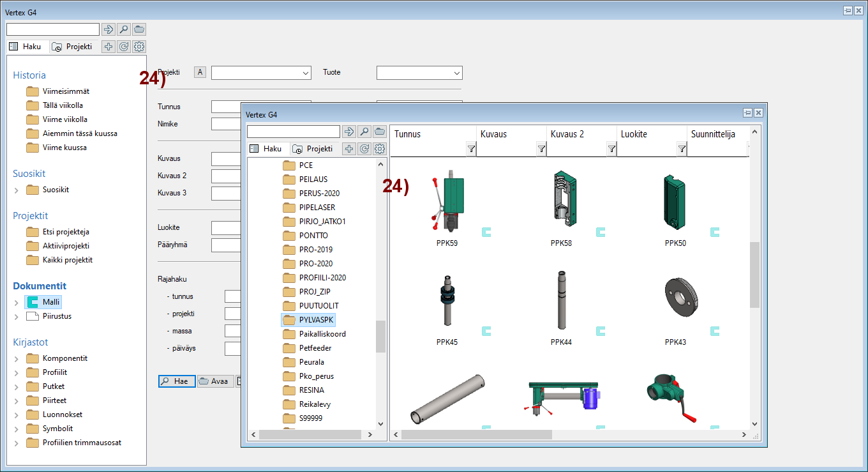The image size is (868, 472).
Task: Click the filter icon under Kuvaus 2 column
Action: [x=611, y=149]
